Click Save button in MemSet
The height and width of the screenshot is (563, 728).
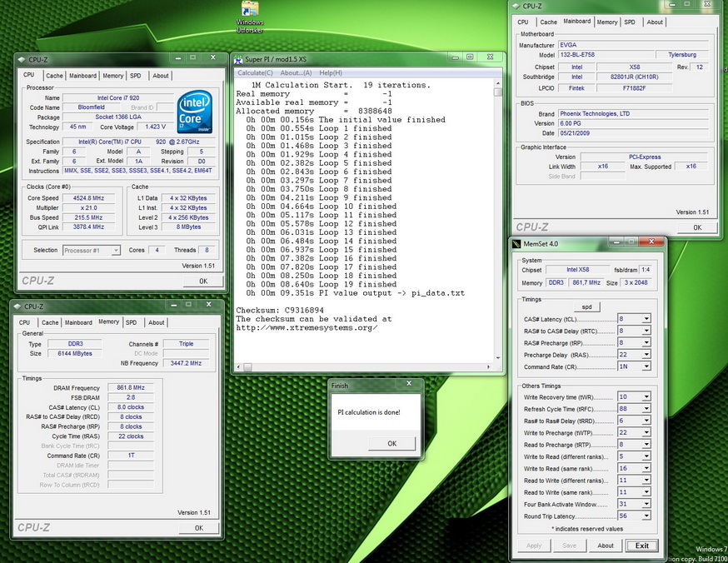click(569, 546)
